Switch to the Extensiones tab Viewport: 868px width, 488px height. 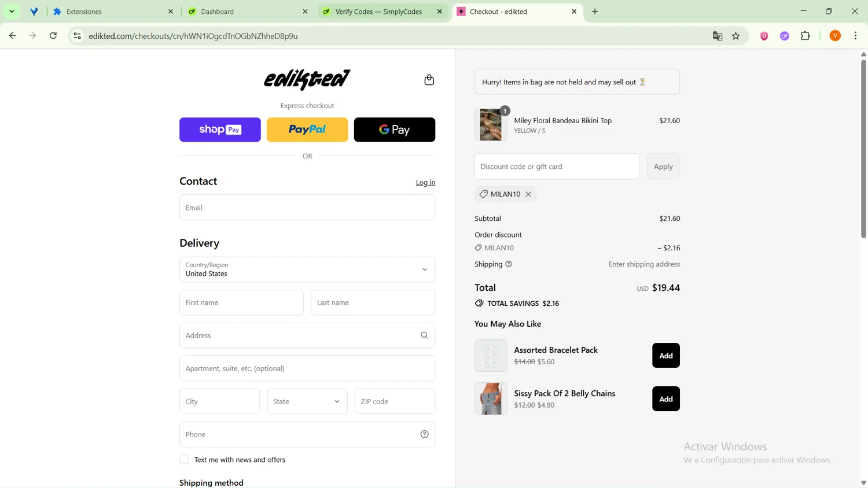[113, 12]
